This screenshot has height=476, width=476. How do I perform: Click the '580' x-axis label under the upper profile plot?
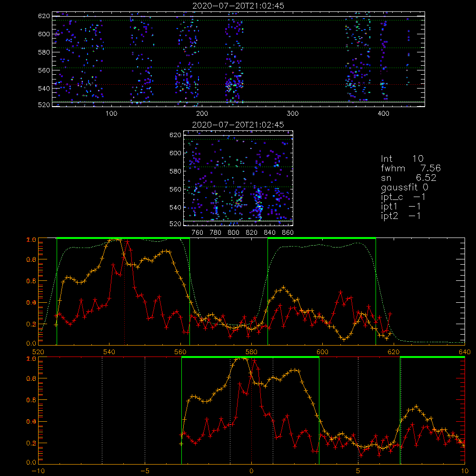251,352
